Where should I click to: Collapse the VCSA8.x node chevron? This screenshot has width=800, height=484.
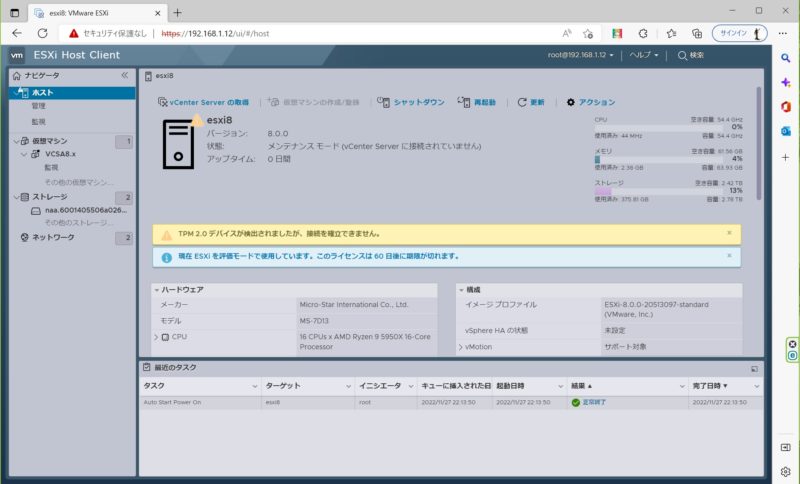point(23,154)
